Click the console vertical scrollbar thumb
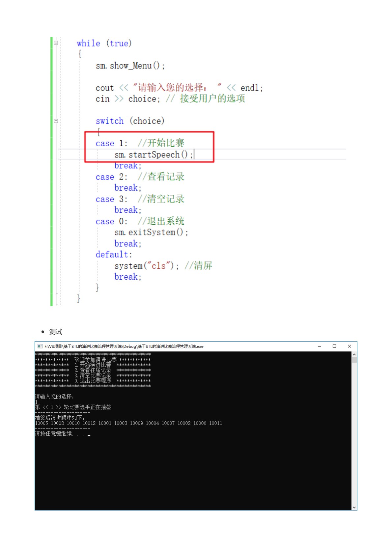This screenshot has height=554, width=392. click(354, 360)
